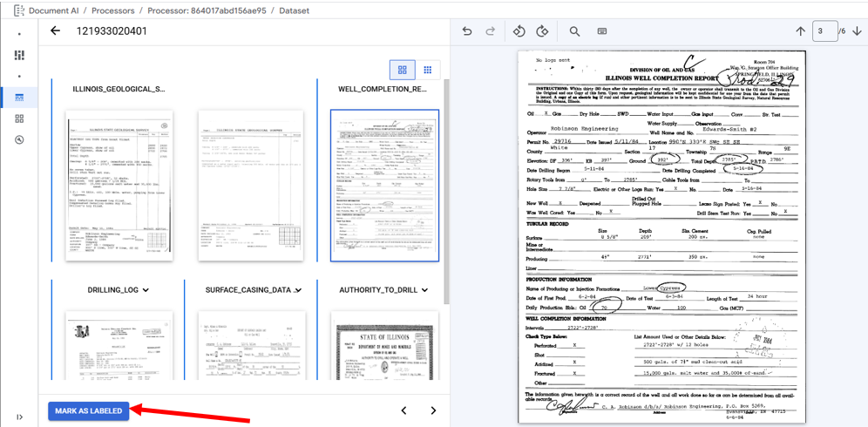This screenshot has width=868, height=427.
Task: Rotate the page counterclockwise
Action: (519, 31)
